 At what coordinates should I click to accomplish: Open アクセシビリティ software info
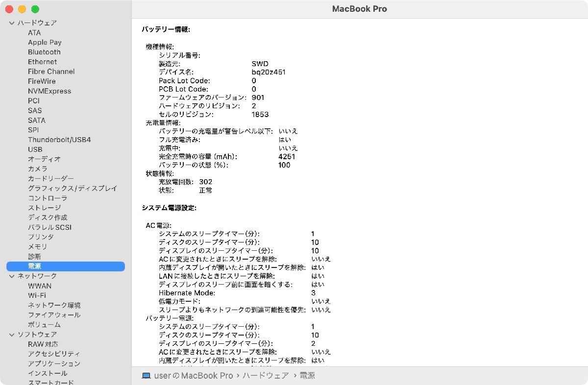click(54, 354)
